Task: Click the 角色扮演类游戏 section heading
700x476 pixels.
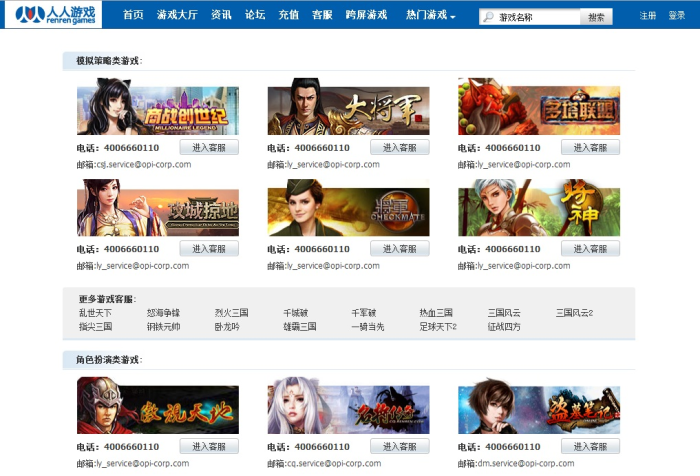Action: [x=109, y=360]
